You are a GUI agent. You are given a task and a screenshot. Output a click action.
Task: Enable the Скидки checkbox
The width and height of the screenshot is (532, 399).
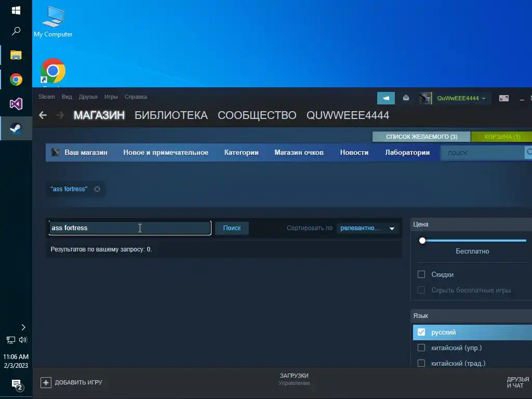(x=421, y=274)
